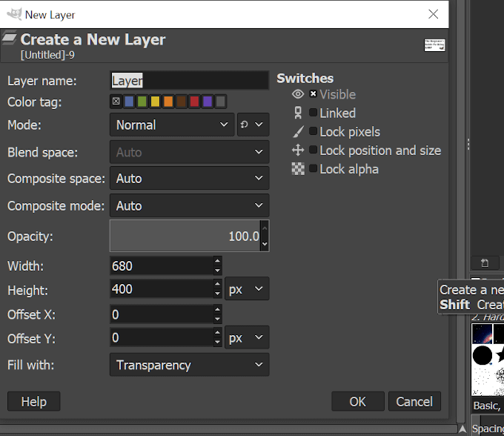Click the solid black circle brush thumbnail
This screenshot has width=504, height=436.
(x=483, y=355)
